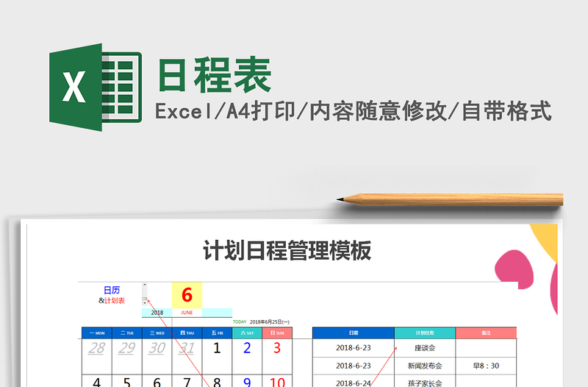Viewport: 588px width, 387px height.
Task: Click blue calendar day 9 under SAT
Action: click(x=247, y=382)
